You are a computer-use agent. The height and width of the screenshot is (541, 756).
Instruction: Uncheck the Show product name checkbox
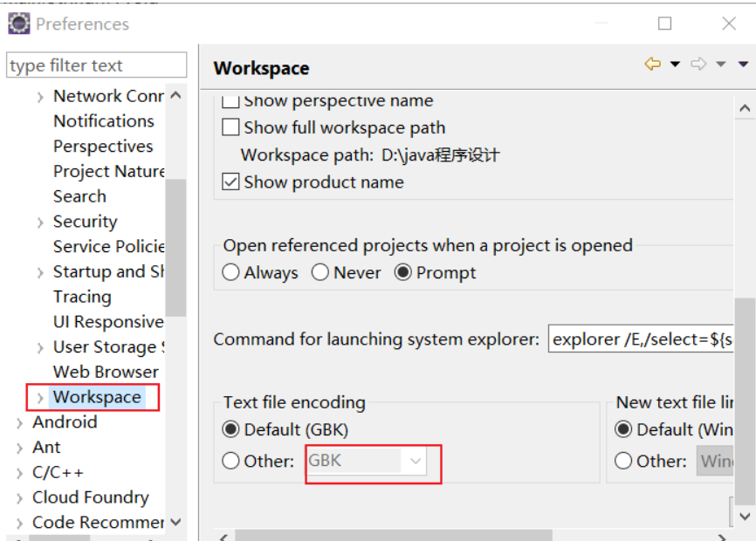tap(230, 182)
